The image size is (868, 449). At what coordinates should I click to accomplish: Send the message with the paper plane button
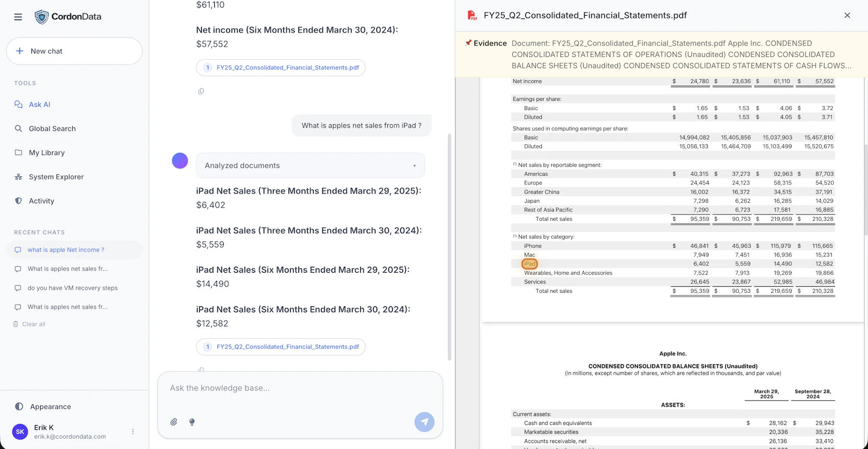click(x=425, y=422)
